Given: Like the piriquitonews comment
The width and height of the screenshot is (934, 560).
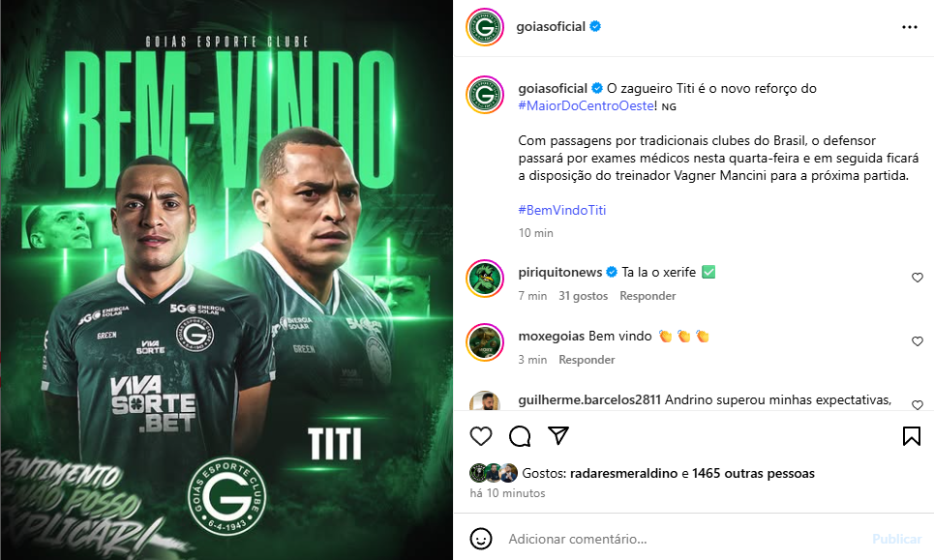Looking at the screenshot, I should pyautogui.click(x=918, y=278).
